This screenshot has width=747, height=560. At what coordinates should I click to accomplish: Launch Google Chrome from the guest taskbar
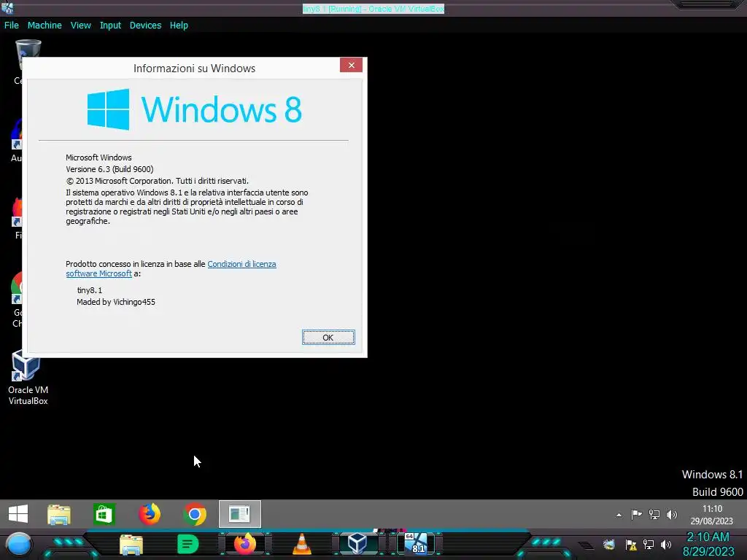194,514
